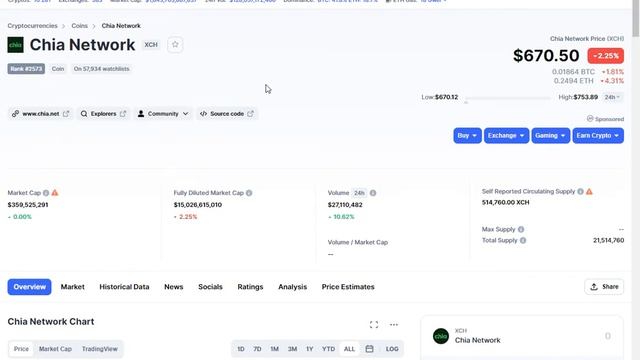This screenshot has height=360, width=640.
Task: Set chart range to ALL
Action: [349, 349]
